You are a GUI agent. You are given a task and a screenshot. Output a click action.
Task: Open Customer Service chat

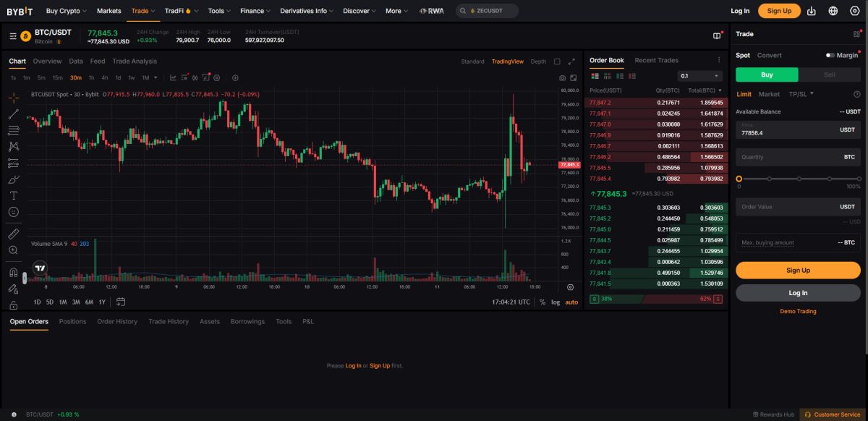833,414
